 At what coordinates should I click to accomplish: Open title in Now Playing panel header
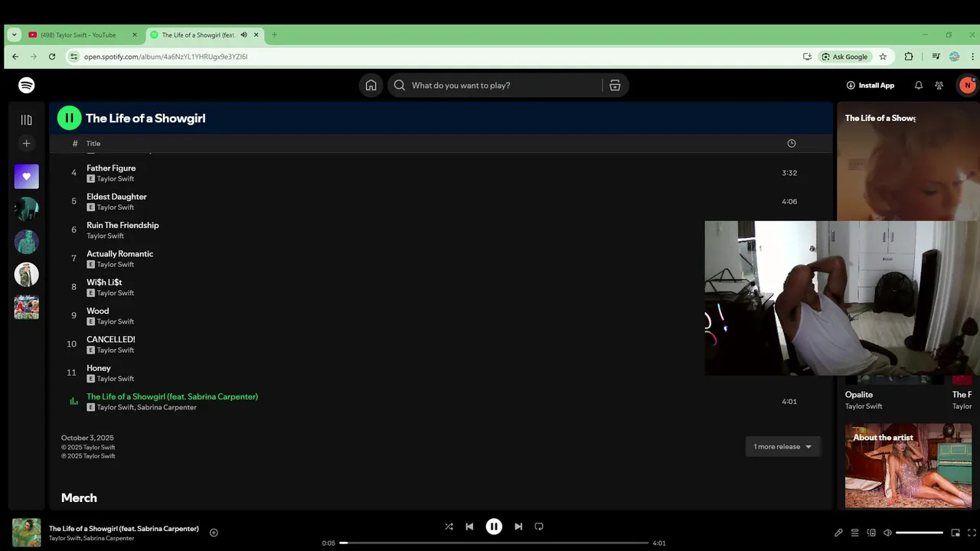[x=880, y=118]
